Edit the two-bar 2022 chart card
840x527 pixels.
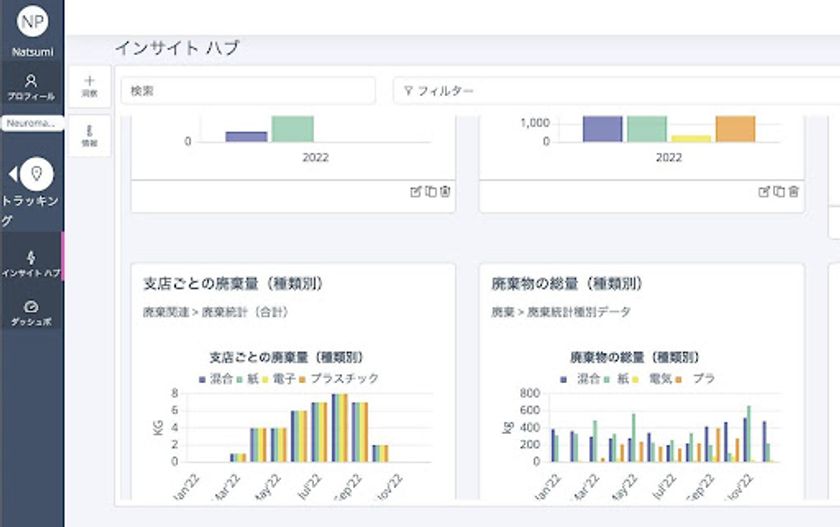[416, 191]
